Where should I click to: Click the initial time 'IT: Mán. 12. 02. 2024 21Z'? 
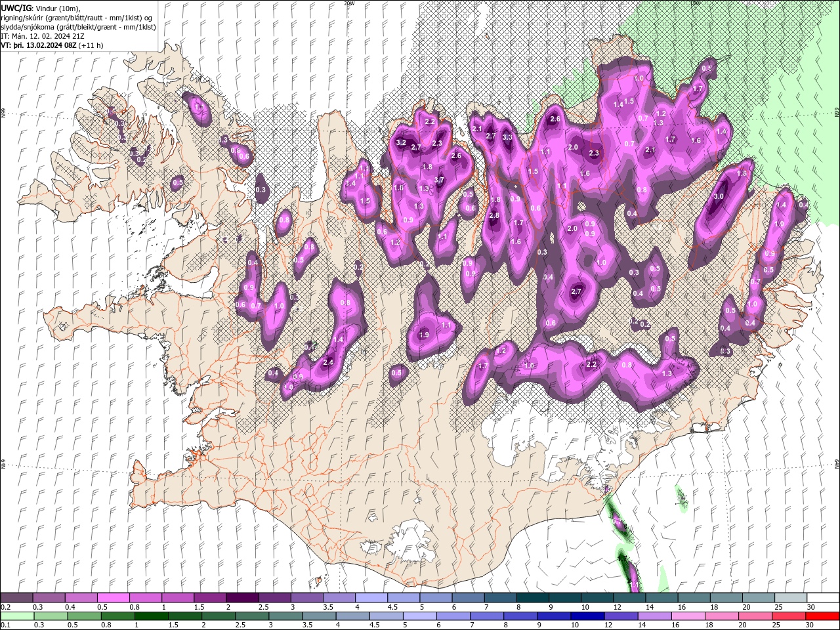(x=42, y=36)
